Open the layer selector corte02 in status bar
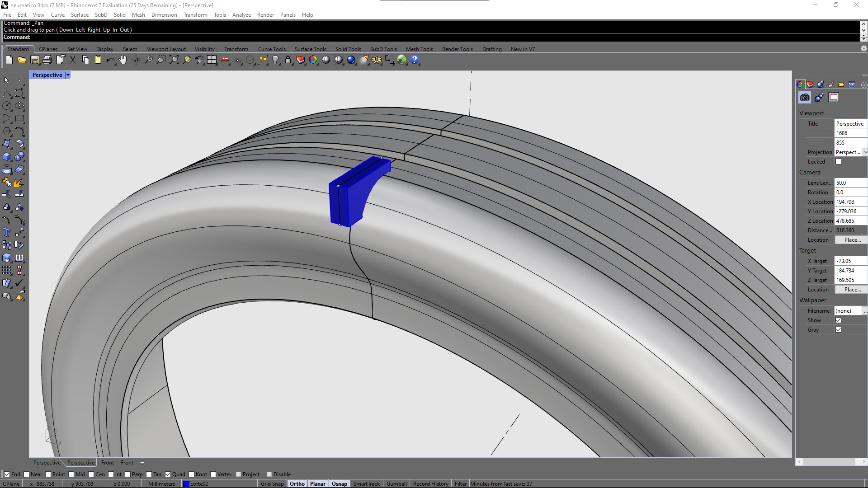Image resolution: width=868 pixels, height=488 pixels. [x=199, y=483]
